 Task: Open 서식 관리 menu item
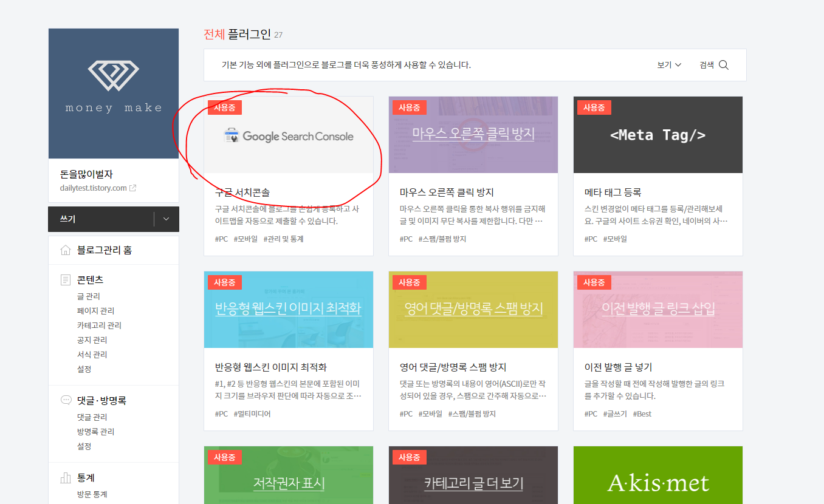tap(92, 355)
